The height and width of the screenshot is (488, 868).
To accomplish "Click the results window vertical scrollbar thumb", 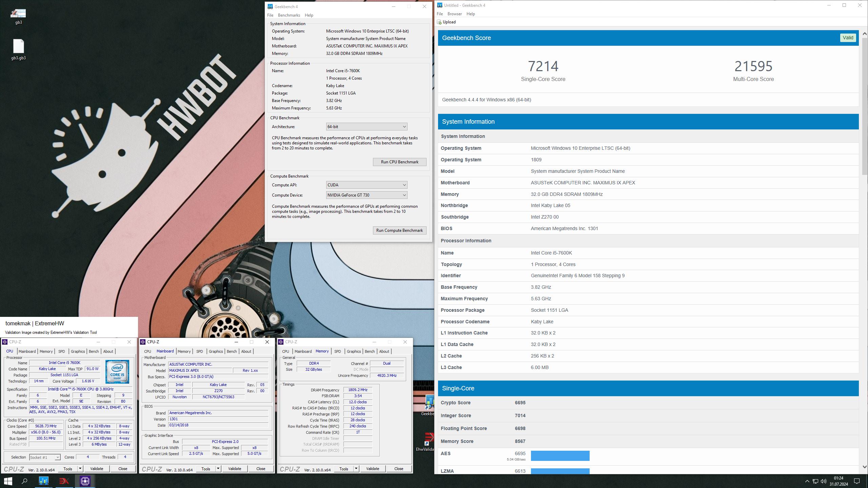I will coord(864,106).
